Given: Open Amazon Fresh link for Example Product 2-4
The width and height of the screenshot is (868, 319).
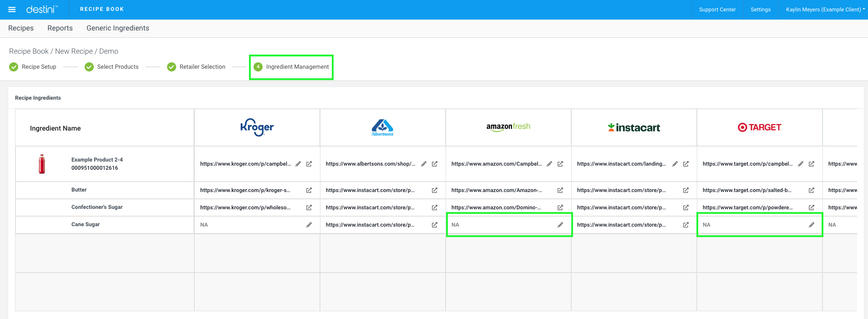Looking at the screenshot, I should (560, 164).
